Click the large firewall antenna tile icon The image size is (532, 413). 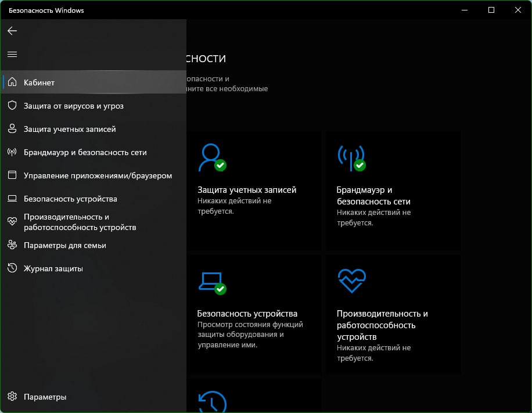352,158
